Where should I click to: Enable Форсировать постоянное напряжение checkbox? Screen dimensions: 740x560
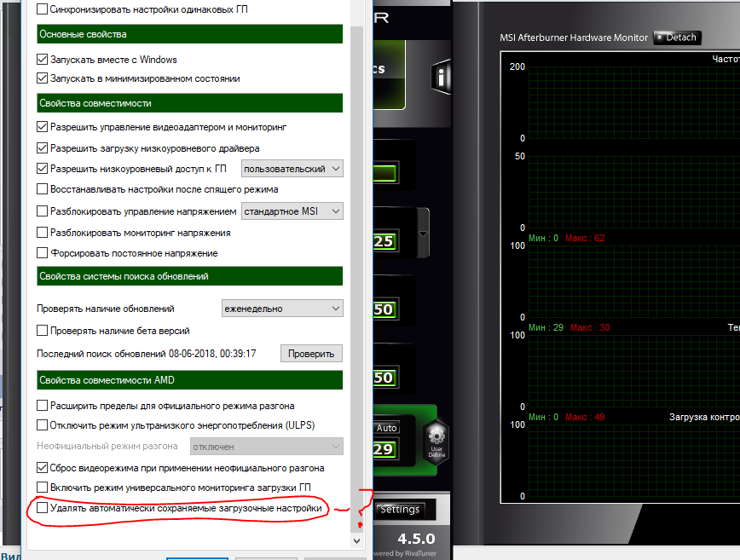(x=42, y=253)
